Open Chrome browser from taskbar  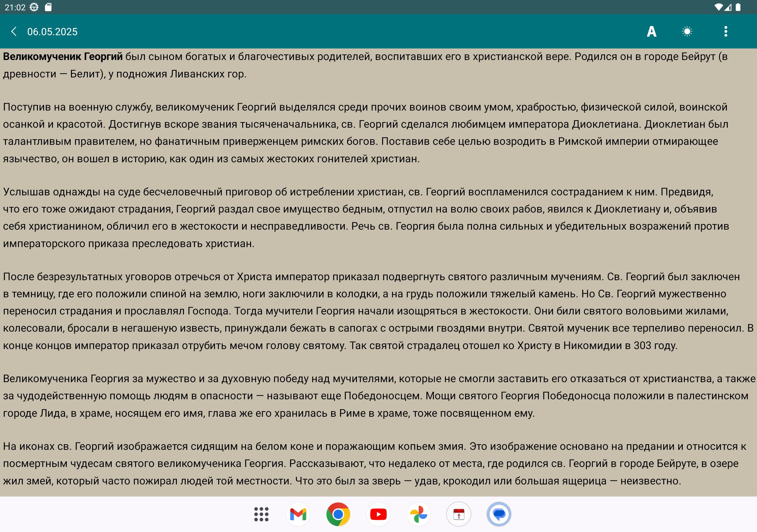click(338, 514)
